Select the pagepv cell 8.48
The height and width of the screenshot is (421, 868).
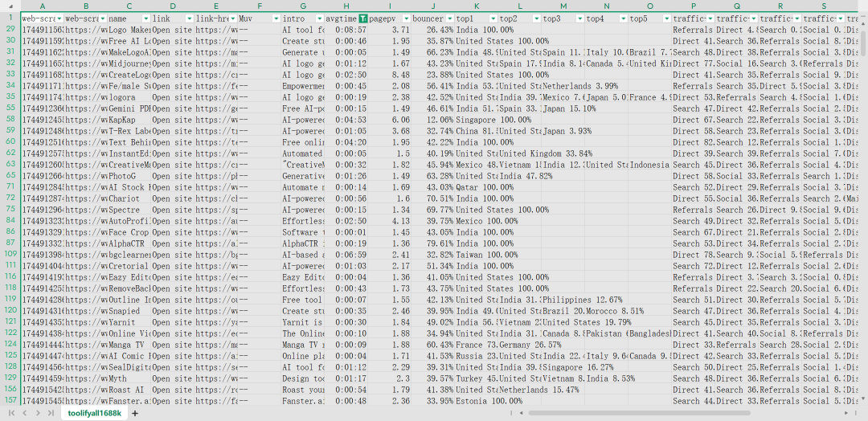[389, 75]
